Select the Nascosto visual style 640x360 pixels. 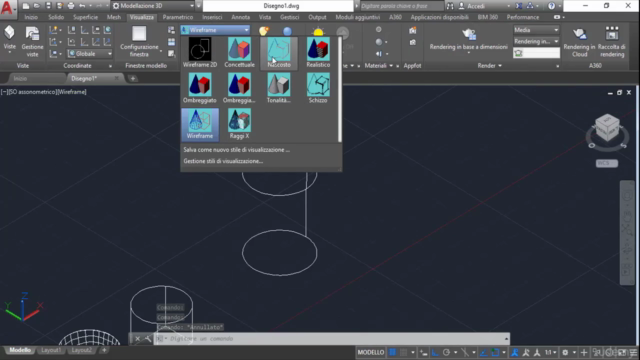[x=279, y=52]
